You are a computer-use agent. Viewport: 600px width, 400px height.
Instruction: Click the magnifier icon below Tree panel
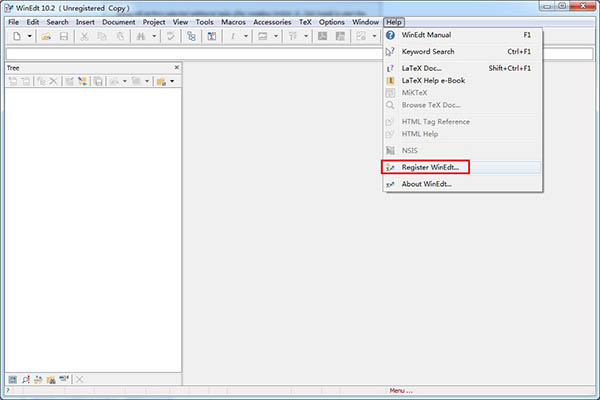26,379
